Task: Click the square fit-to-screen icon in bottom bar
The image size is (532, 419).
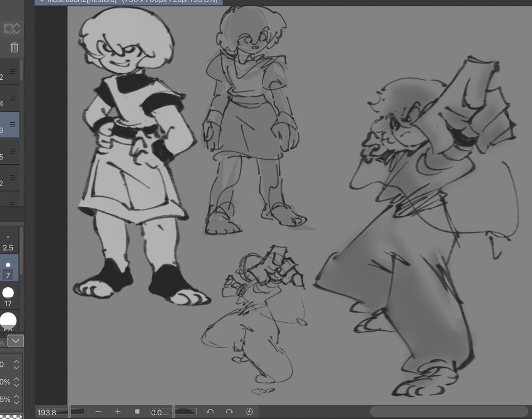Action: coord(137,412)
